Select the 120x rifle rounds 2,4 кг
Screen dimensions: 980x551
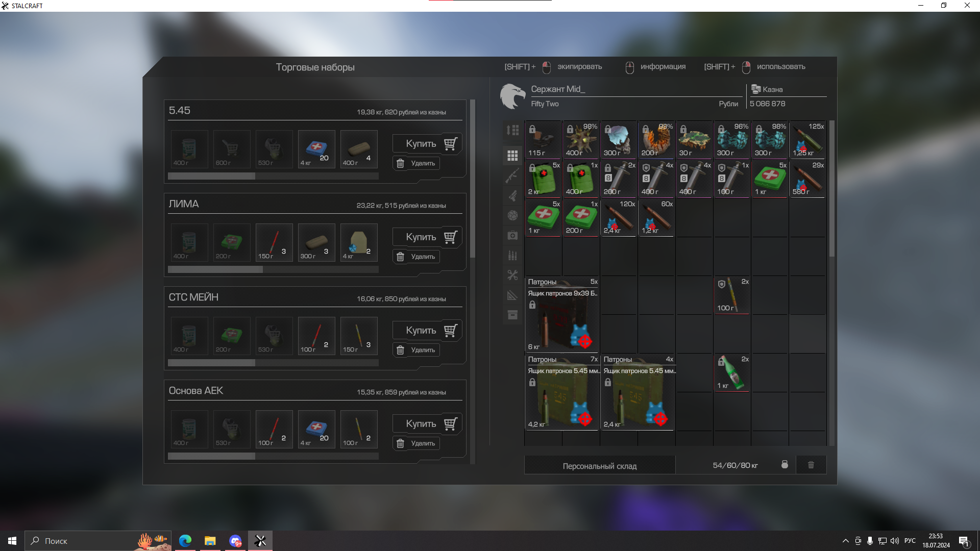[x=619, y=217]
